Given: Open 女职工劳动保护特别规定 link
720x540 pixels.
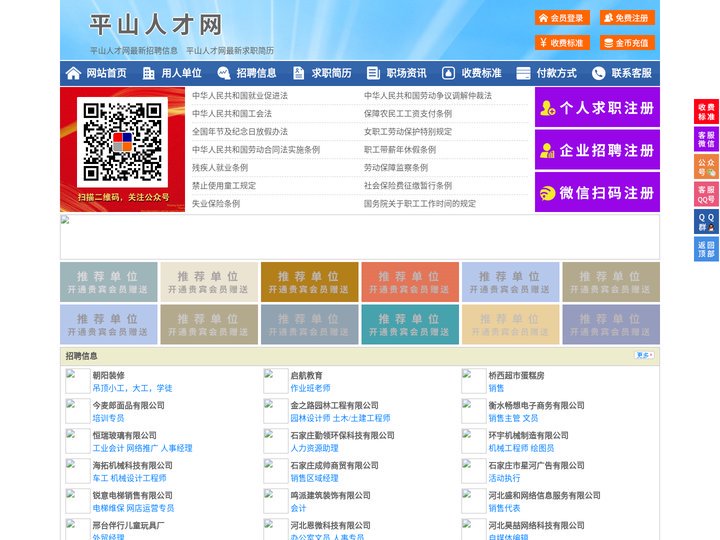Looking at the screenshot, I should [408, 131].
